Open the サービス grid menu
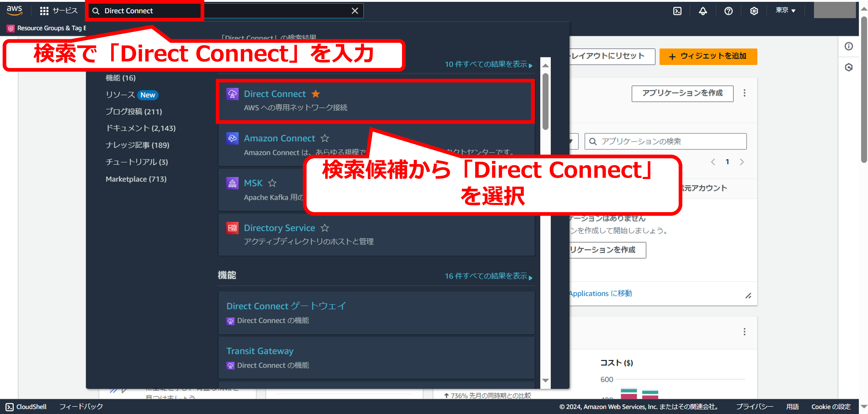This screenshot has height=414, width=868. coord(59,11)
